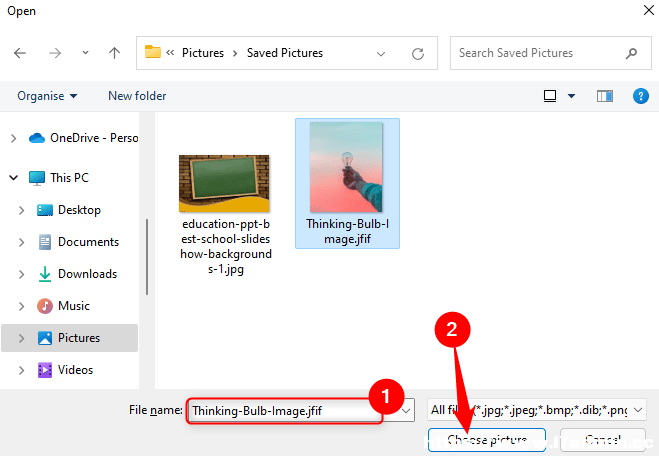This screenshot has width=659, height=456.
Task: Go up one folder level
Action: point(114,53)
